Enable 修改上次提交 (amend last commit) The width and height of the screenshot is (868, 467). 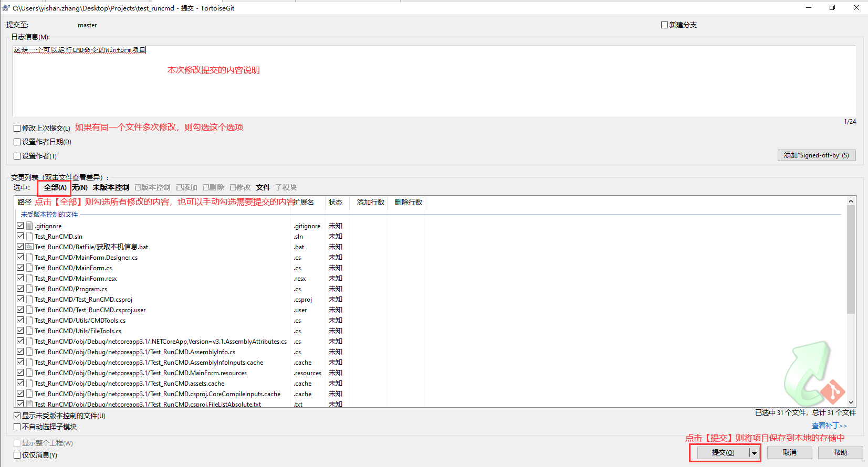coord(17,128)
